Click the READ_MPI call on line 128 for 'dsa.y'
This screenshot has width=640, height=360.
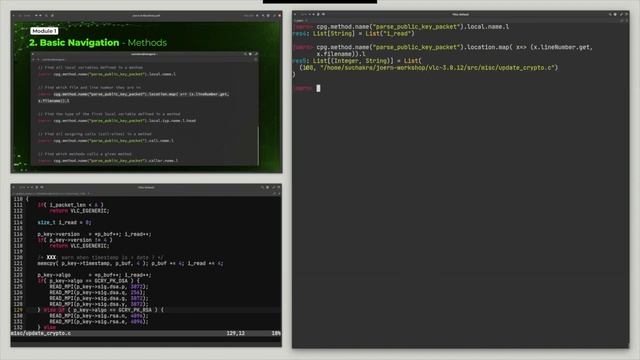[99, 304]
